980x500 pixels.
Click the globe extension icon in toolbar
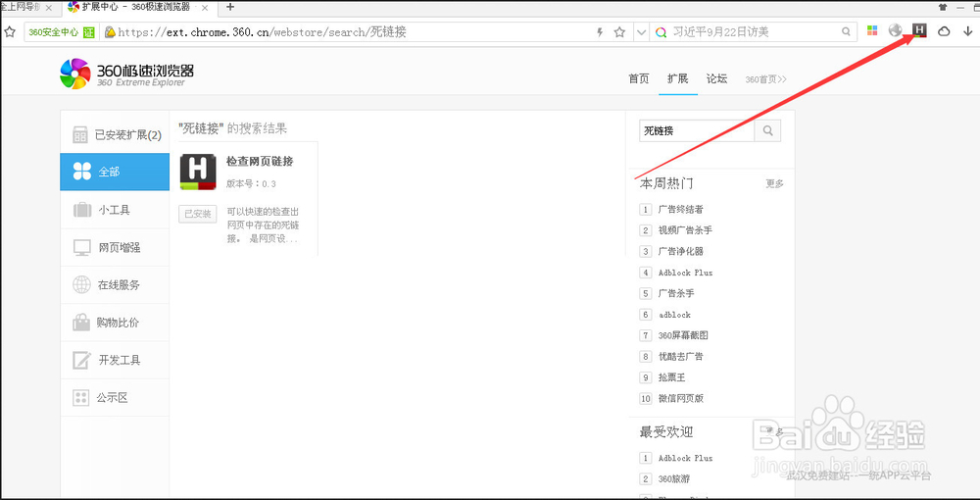coord(896,30)
